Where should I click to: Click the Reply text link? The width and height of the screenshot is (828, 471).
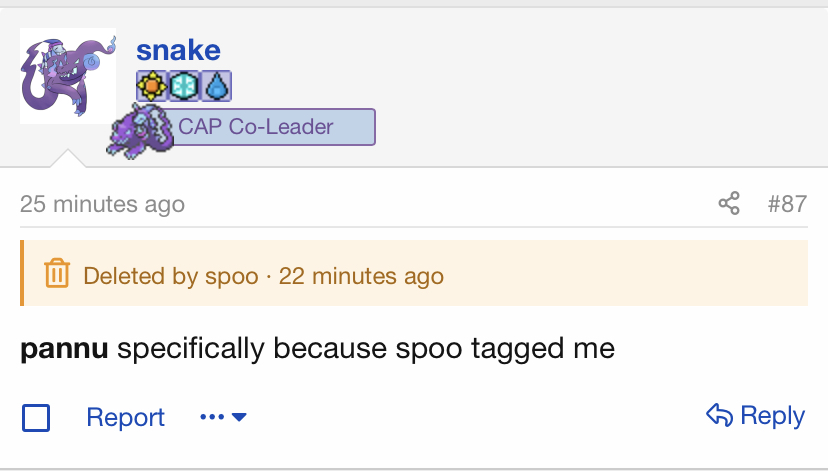773,415
